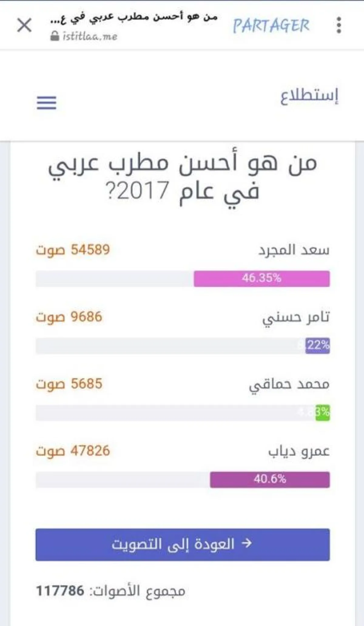Tap the istitlaa.me URL text
Image resolution: width=364 pixels, height=626 pixels.
click(x=90, y=37)
